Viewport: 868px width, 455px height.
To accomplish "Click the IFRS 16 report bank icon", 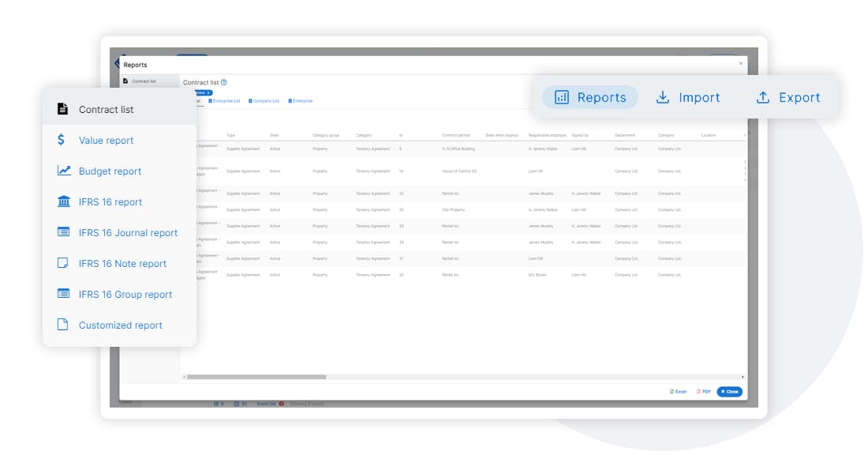I will click(x=64, y=201).
